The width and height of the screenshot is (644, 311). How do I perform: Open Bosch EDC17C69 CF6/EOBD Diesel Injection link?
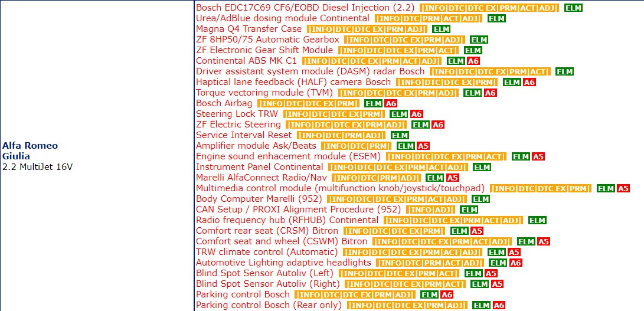tap(305, 8)
